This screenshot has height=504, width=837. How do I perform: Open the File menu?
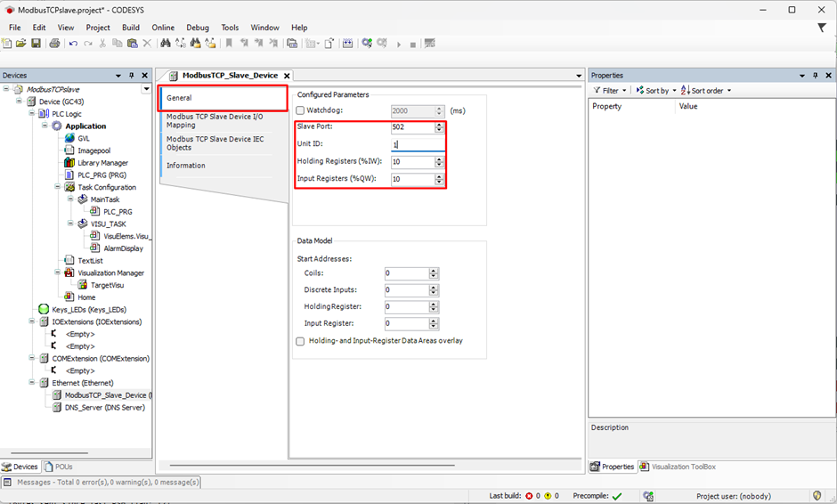tap(15, 28)
